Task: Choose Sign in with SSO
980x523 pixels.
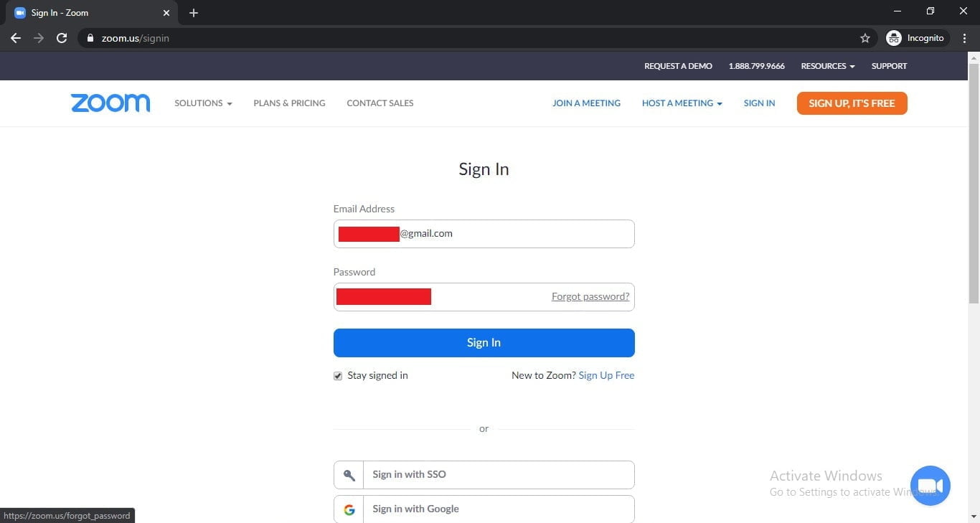Action: coord(484,475)
